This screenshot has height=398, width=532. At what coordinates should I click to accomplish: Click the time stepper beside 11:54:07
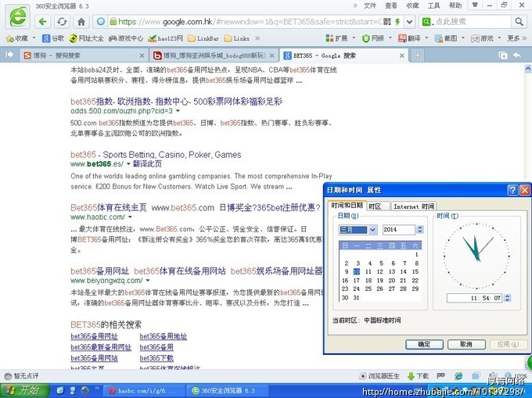click(507, 298)
